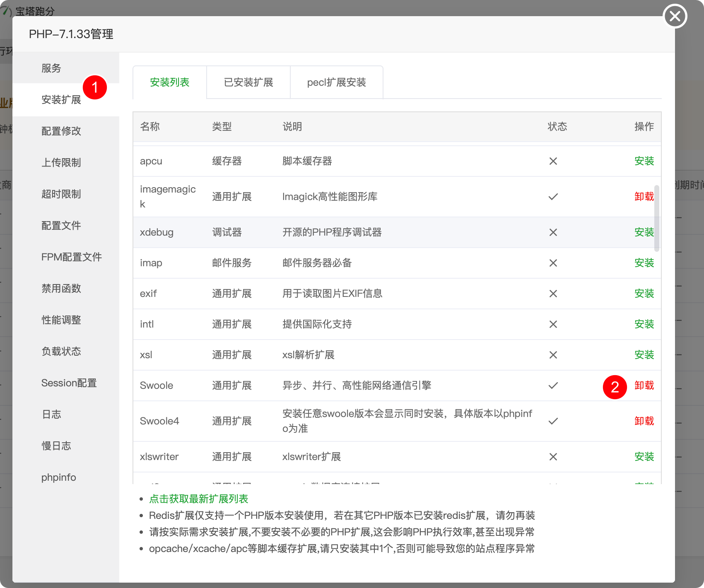
Task: Select the 安装列表 tab
Action: pos(170,82)
